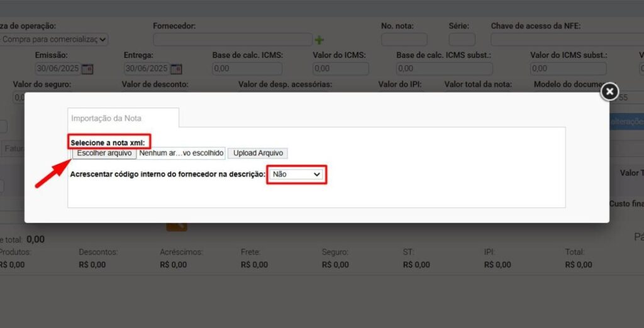Image resolution: width=644 pixels, height=328 pixels.
Task: Click the Upload Arquivo button
Action: click(x=258, y=153)
